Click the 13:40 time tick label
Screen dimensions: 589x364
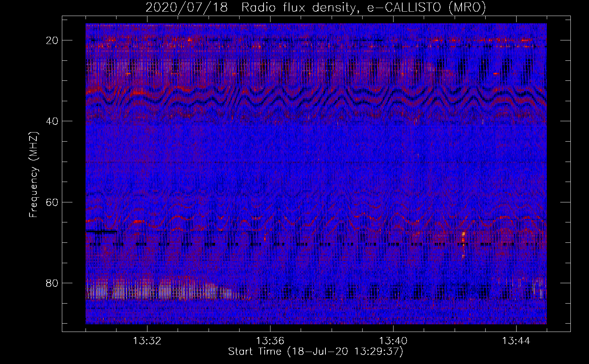(393, 341)
